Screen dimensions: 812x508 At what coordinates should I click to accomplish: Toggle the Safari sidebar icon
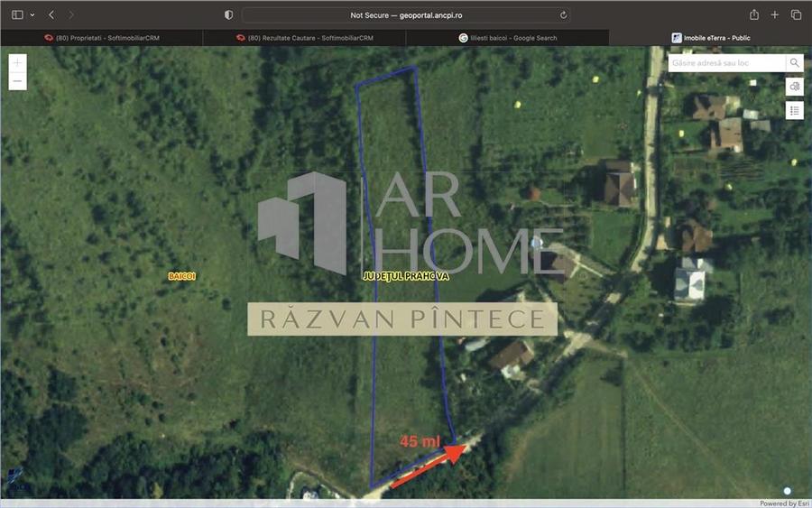[x=17, y=15]
